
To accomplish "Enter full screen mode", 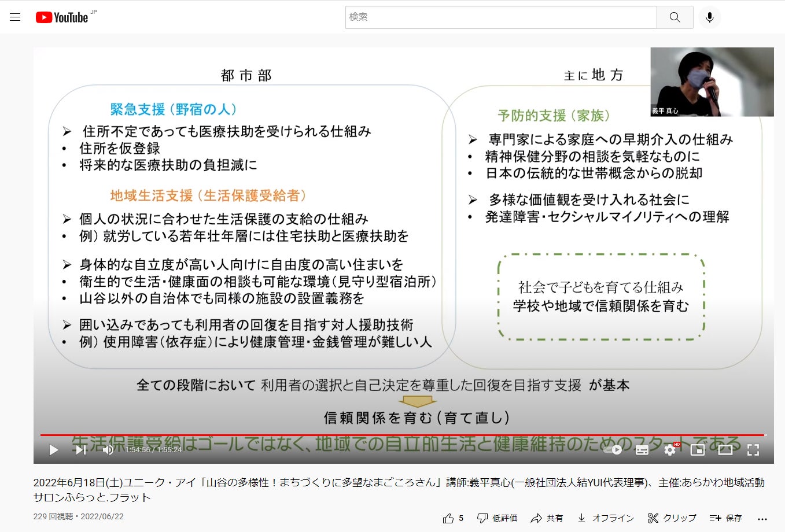I will 753,449.
